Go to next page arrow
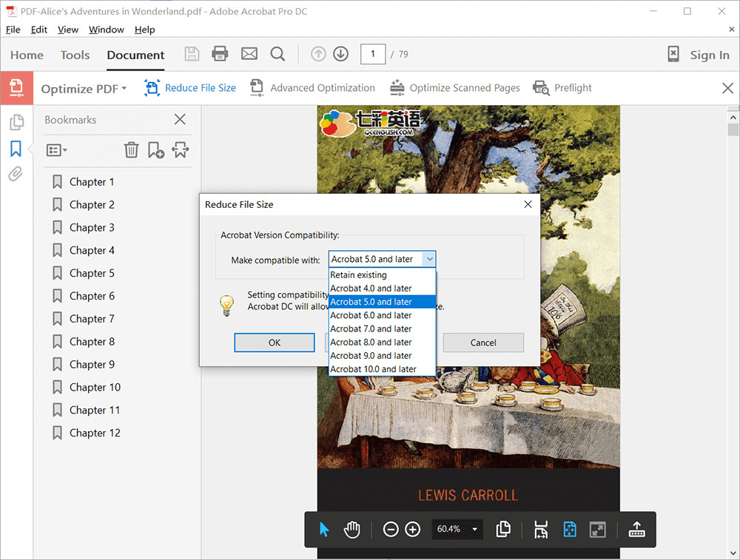 340,54
